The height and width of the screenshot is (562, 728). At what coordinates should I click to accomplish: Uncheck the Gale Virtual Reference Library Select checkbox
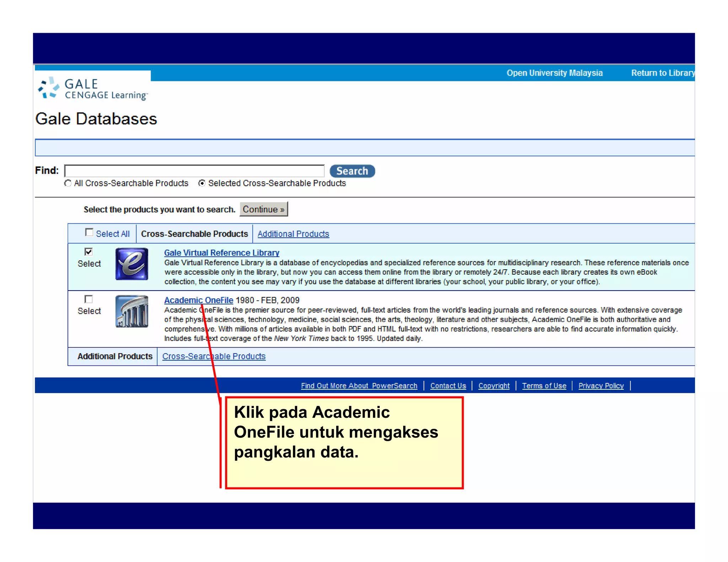[89, 252]
